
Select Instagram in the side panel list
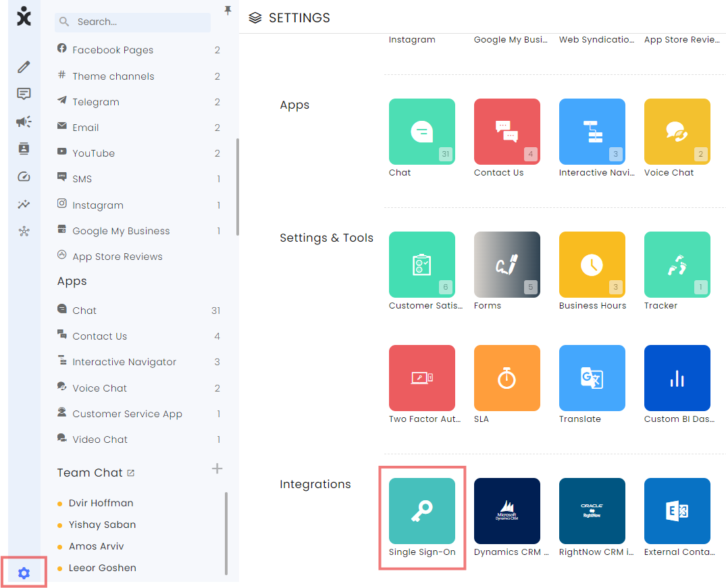coord(138,205)
